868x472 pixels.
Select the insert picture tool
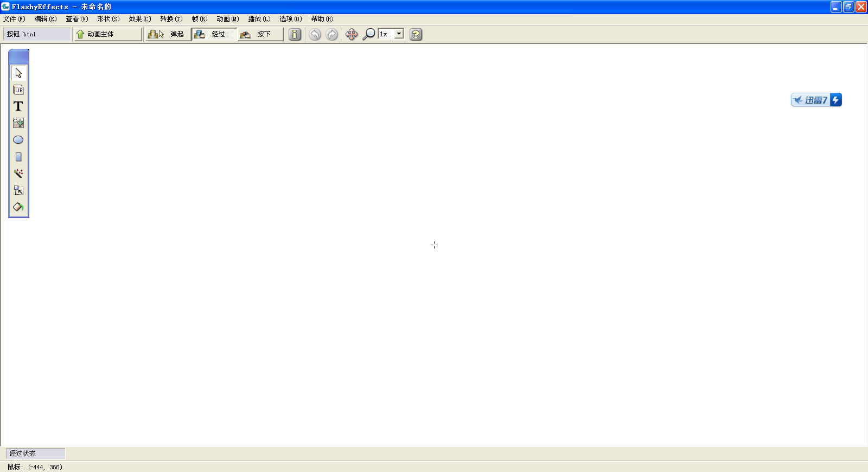[18, 123]
